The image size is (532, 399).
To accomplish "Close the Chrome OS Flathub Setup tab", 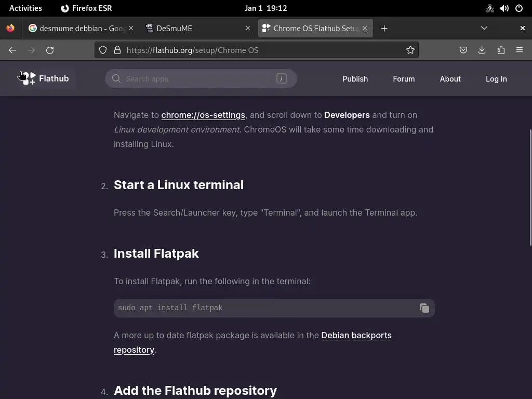I will point(365,28).
